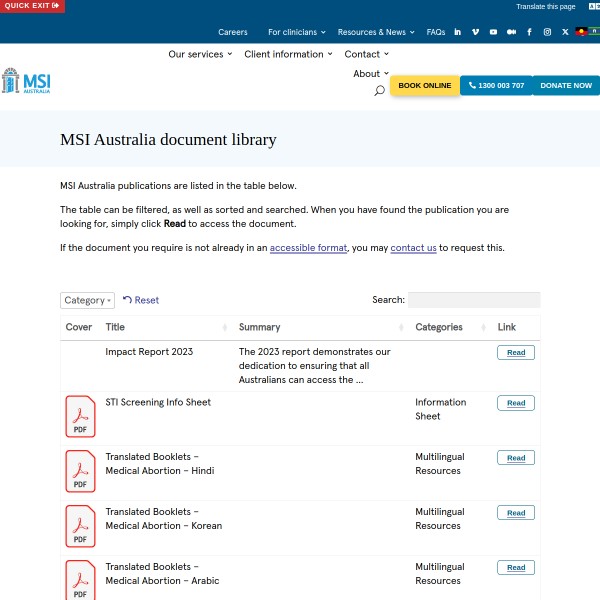Open the Category filter dropdown
The width and height of the screenshot is (600, 600).
coord(87,300)
